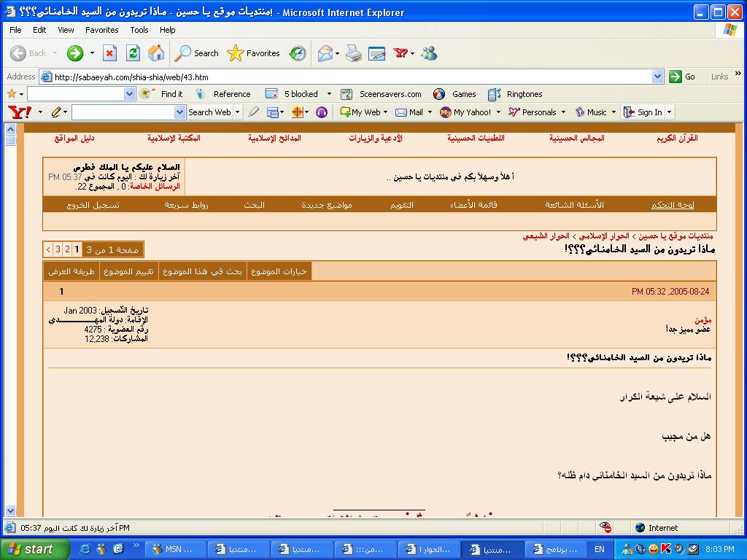Open the Favorites star panel
This screenshot has height=560, width=747.
coord(253,53)
